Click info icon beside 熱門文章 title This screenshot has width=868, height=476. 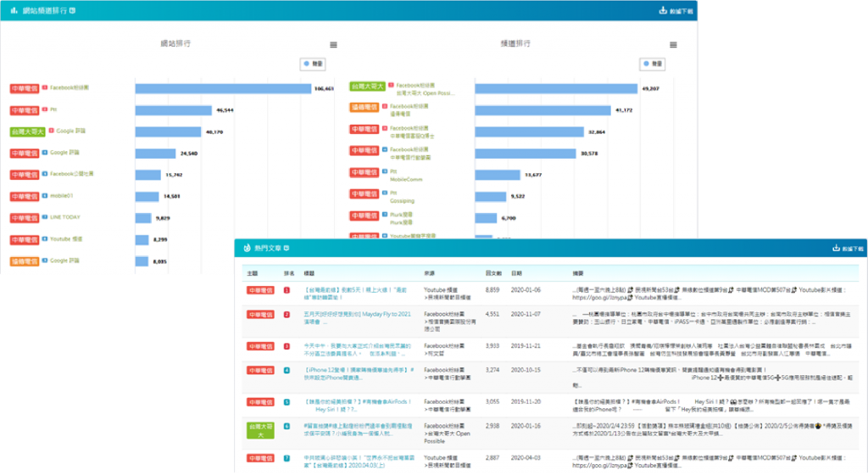coord(287,249)
